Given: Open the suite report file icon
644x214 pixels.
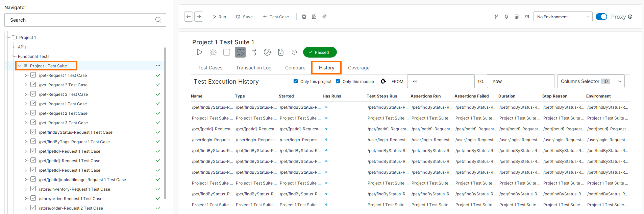Looking at the screenshot, I should [281, 52].
